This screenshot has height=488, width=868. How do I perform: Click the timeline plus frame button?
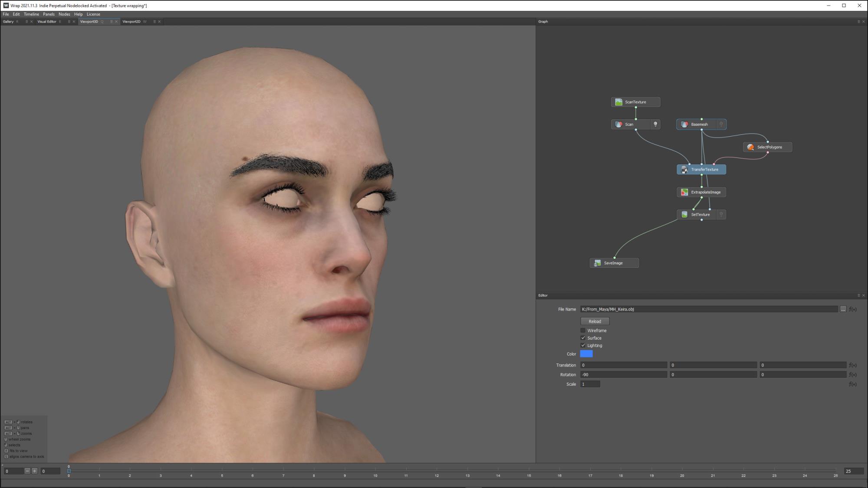click(35, 471)
